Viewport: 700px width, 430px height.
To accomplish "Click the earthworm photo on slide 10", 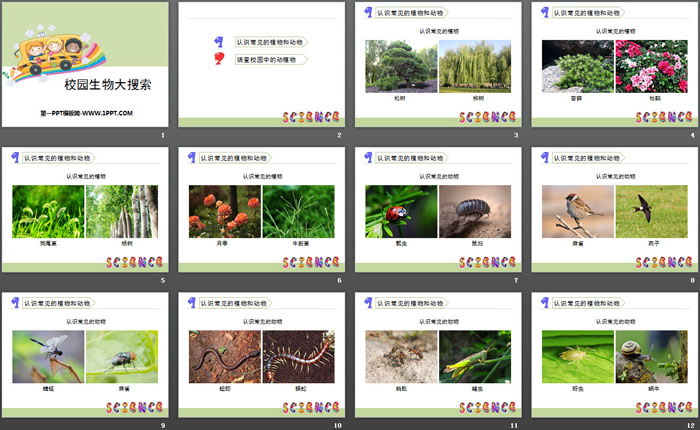I will [225, 357].
